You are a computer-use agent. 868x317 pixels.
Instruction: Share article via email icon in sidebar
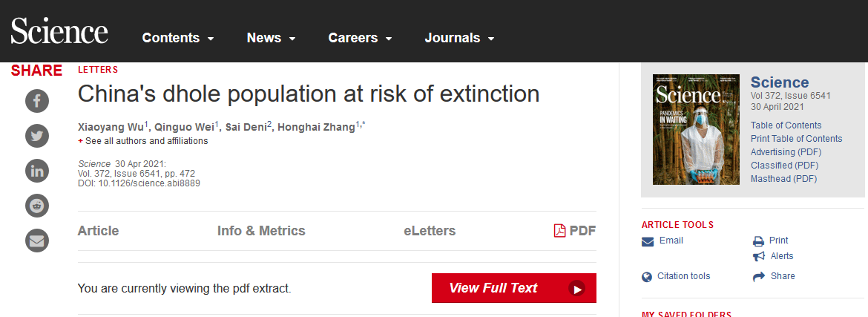click(x=37, y=241)
